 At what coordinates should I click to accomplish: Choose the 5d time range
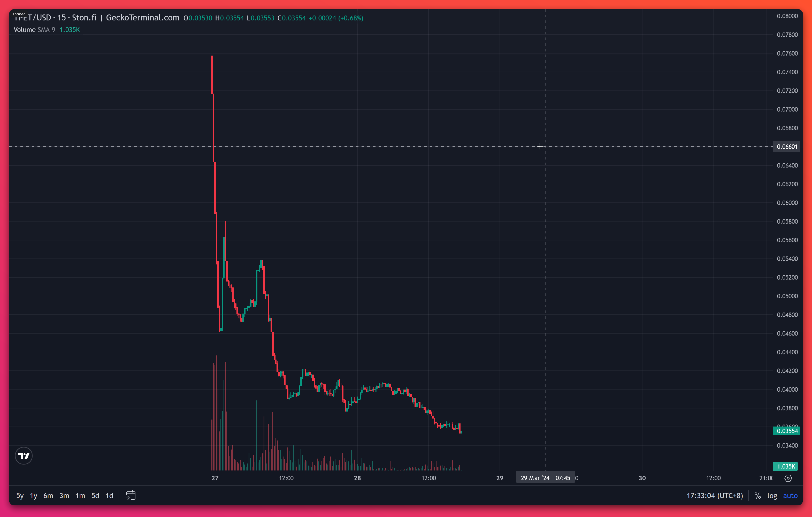(x=95, y=496)
